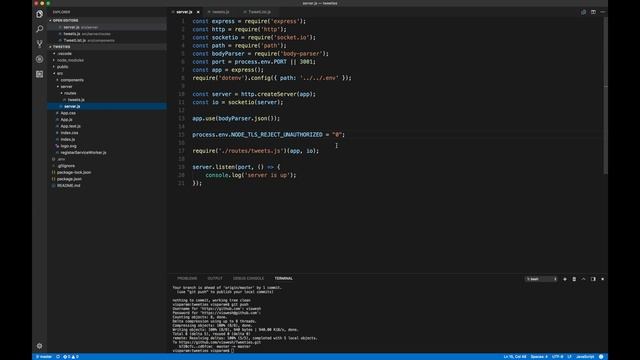This screenshot has height=360, width=640.
Task: Open the editor more actions menu
Action: (x=602, y=12)
